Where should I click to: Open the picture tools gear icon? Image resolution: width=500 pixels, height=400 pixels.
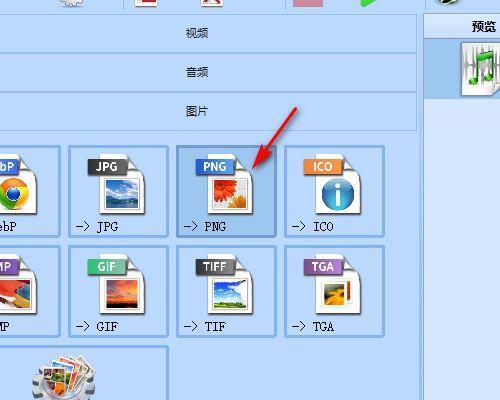point(64,377)
